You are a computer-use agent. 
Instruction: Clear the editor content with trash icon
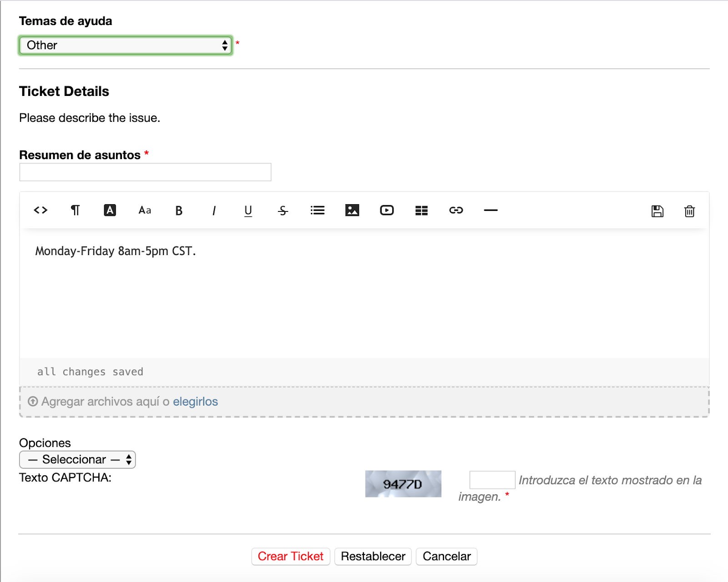click(689, 210)
